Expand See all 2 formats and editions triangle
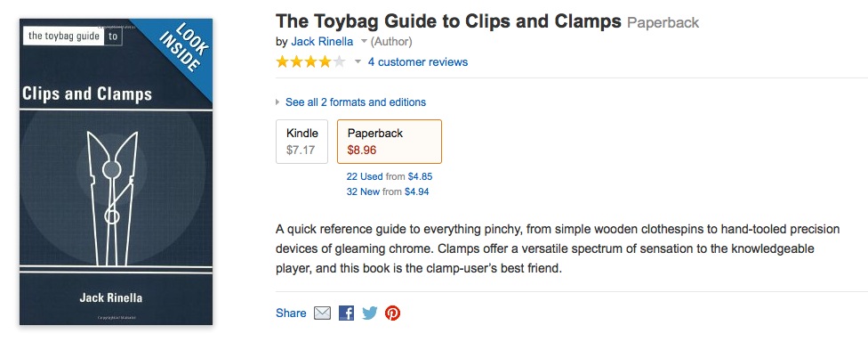868x350 pixels. click(277, 102)
